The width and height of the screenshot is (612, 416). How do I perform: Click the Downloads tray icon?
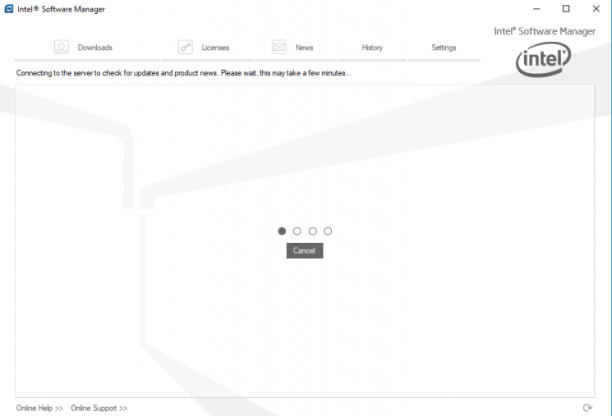coord(61,47)
